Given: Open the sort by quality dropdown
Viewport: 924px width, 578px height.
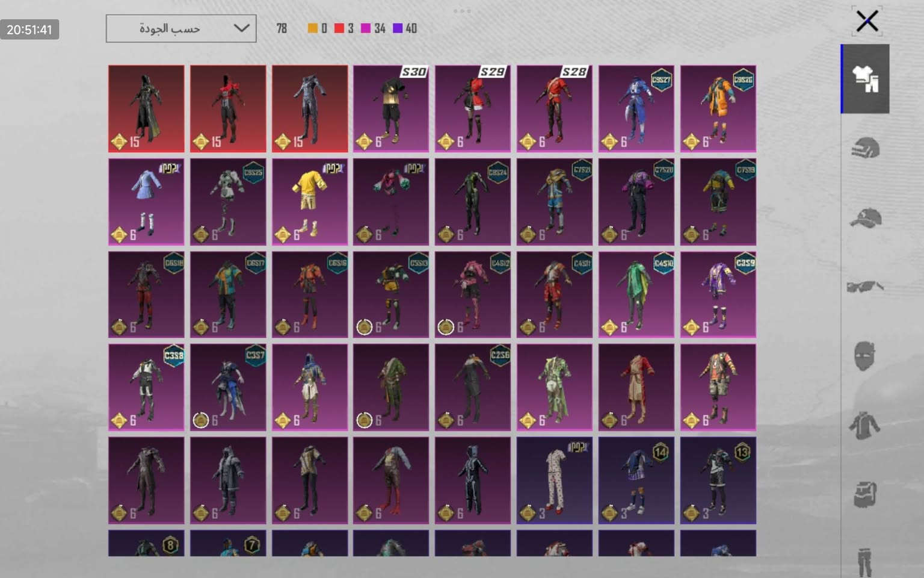Looking at the screenshot, I should 181,28.
